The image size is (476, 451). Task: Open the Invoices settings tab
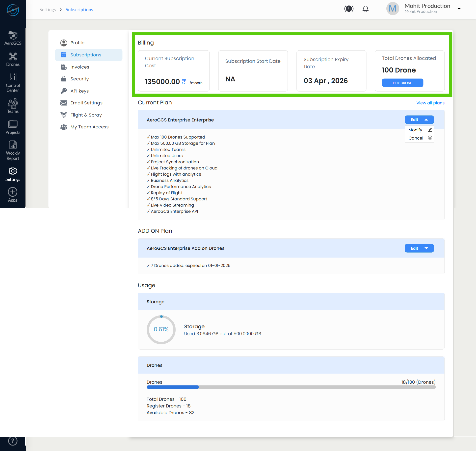[x=89, y=67]
